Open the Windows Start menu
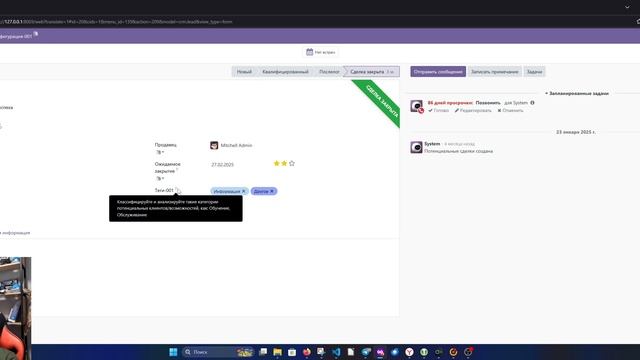Image resolution: width=640 pixels, height=360 pixels. tap(173, 352)
